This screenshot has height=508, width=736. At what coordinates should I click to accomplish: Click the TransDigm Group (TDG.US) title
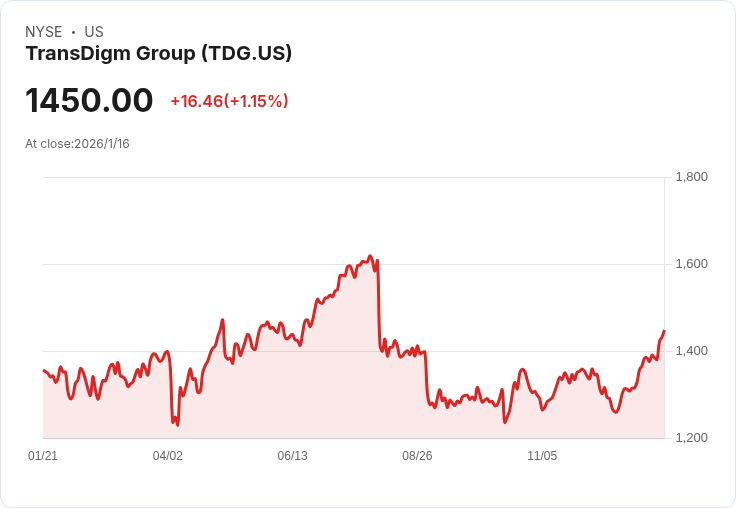click(x=159, y=54)
